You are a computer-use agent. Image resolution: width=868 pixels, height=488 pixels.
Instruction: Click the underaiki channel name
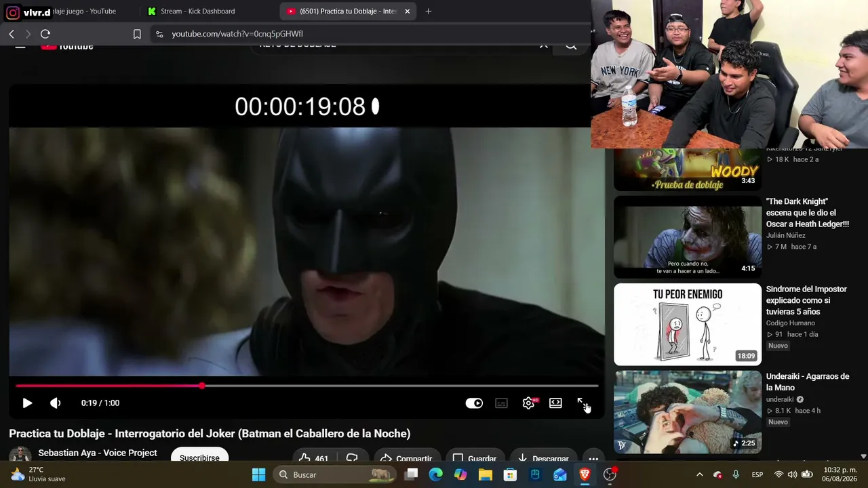point(780,399)
